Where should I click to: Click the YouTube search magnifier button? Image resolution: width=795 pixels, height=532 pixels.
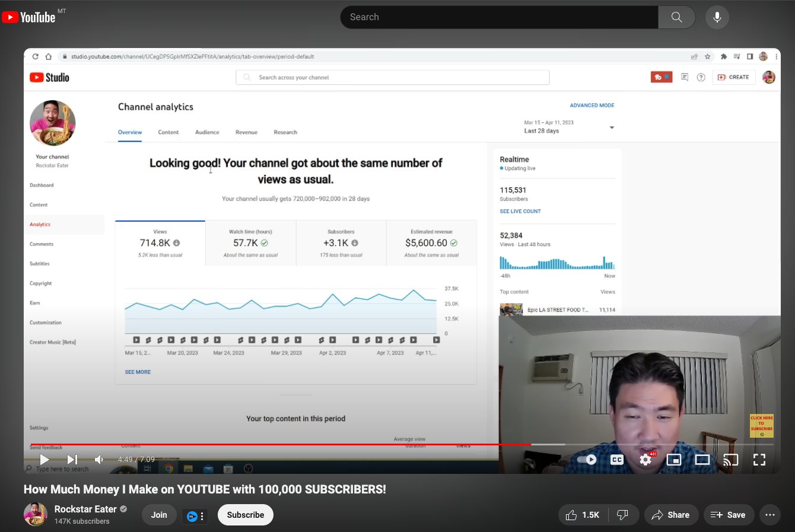(x=676, y=17)
